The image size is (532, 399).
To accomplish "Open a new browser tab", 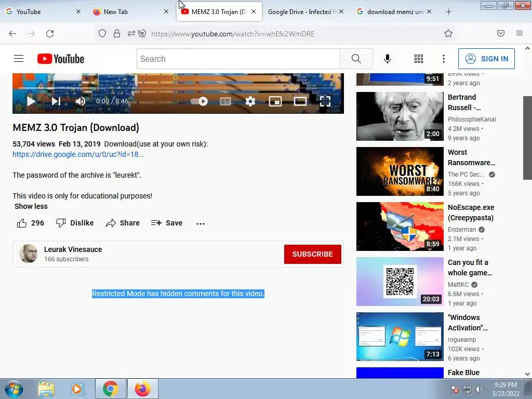I will click(448, 12).
